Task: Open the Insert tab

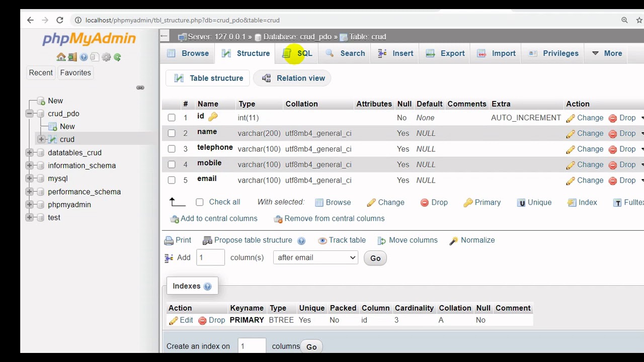Action: (395, 53)
